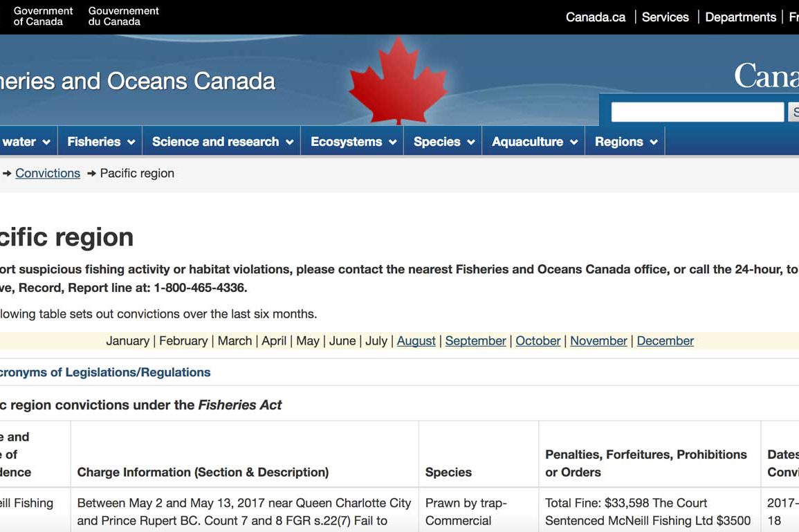Click the 1-800-465-4336 phone number text
The height and width of the screenshot is (532, 799).
pos(200,288)
